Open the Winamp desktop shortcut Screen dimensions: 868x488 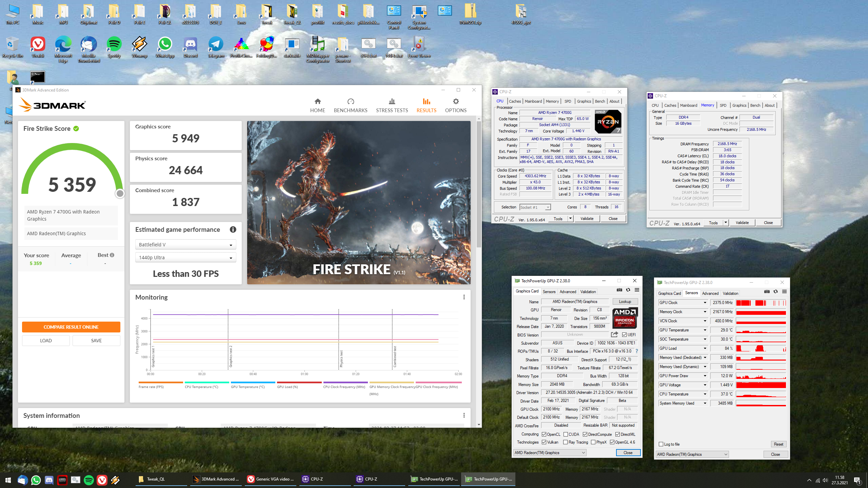[139, 47]
